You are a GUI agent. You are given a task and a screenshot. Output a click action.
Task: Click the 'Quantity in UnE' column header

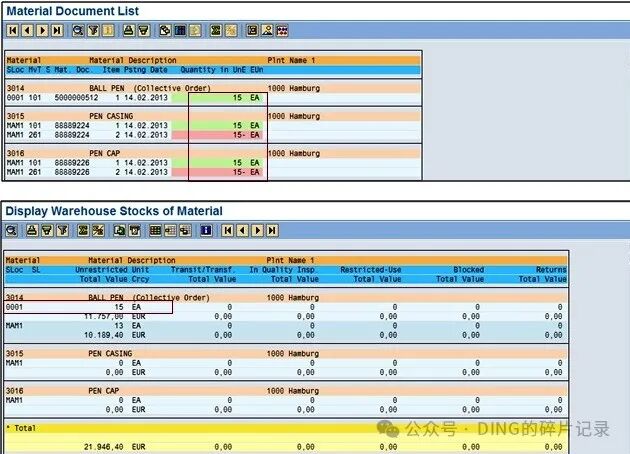point(213,70)
